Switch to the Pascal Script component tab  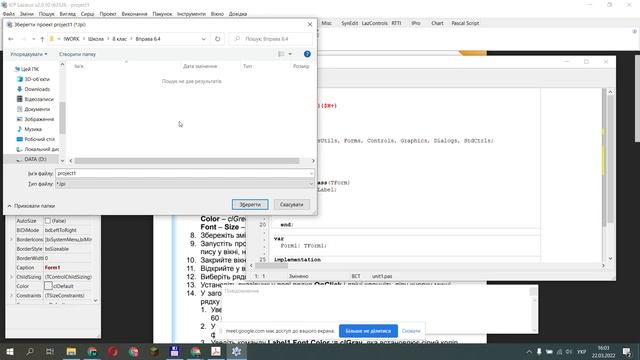[465, 23]
